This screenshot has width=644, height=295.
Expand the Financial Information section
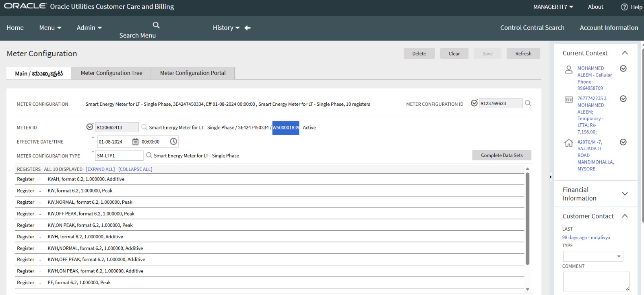pyautogui.click(x=625, y=194)
